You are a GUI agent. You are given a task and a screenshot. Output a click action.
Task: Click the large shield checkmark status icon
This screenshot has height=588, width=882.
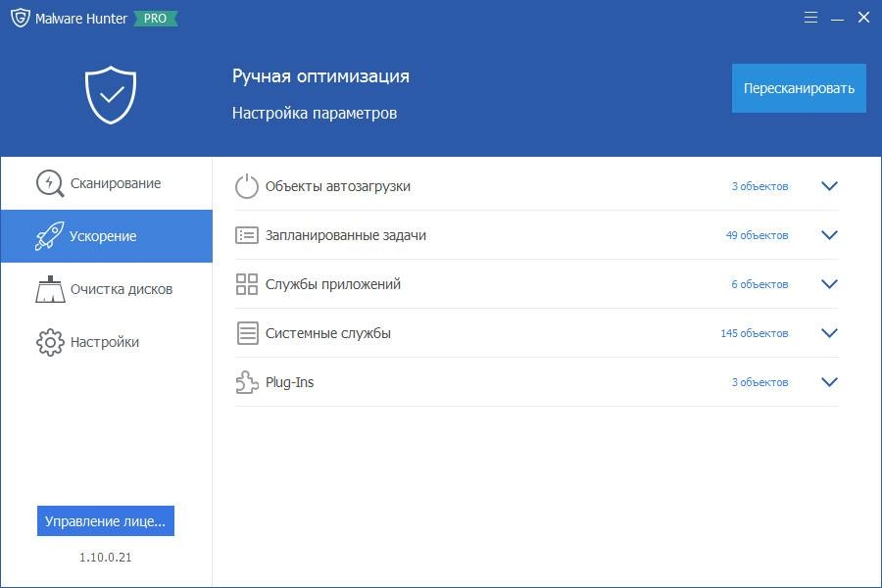click(111, 95)
